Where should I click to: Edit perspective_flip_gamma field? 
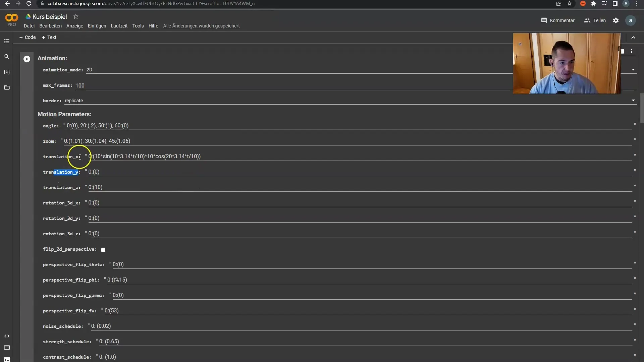372,295
